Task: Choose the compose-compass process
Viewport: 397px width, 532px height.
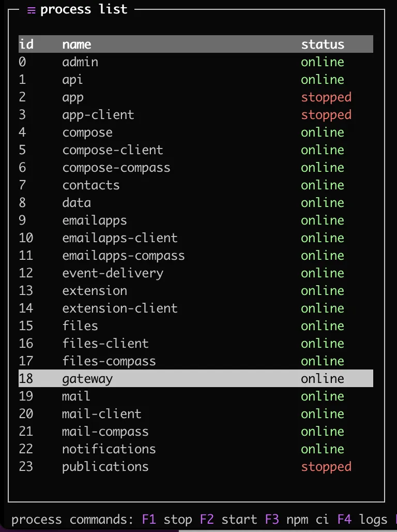Action: 195,168
